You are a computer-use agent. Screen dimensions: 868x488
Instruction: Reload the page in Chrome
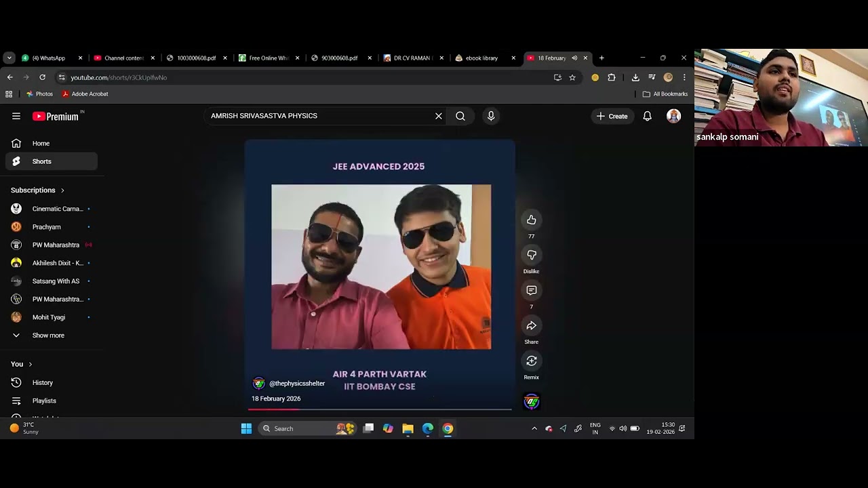(42, 77)
